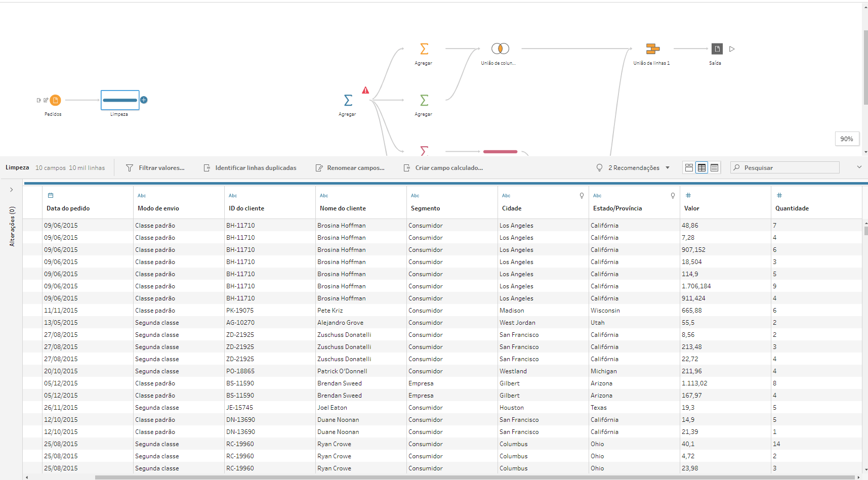Expand the Alterações side pane
Viewport: 868px width, 480px height.
11,190
